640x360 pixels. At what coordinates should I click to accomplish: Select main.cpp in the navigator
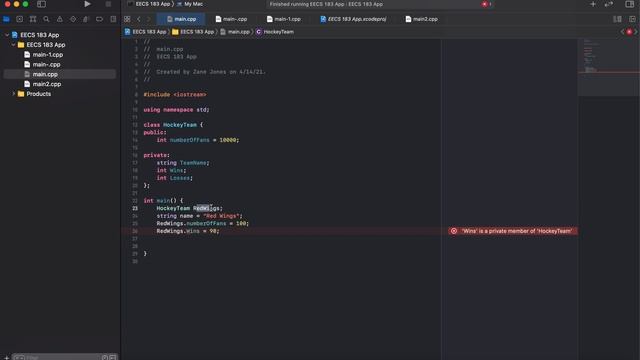60,74
